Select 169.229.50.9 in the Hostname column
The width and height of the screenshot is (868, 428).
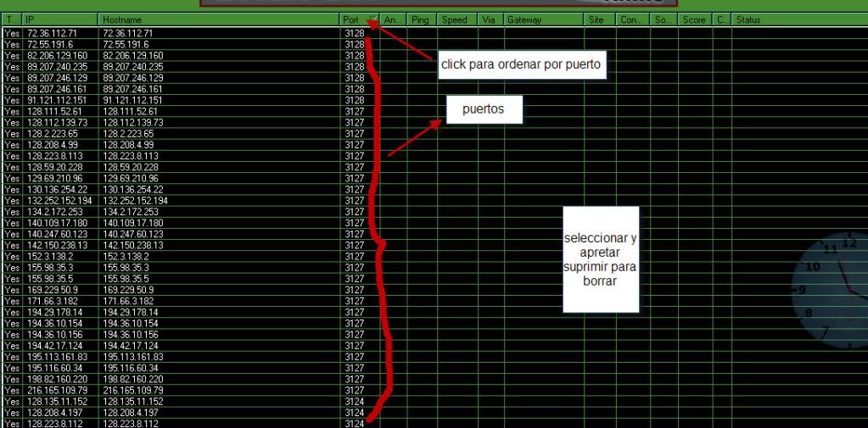tap(128, 290)
